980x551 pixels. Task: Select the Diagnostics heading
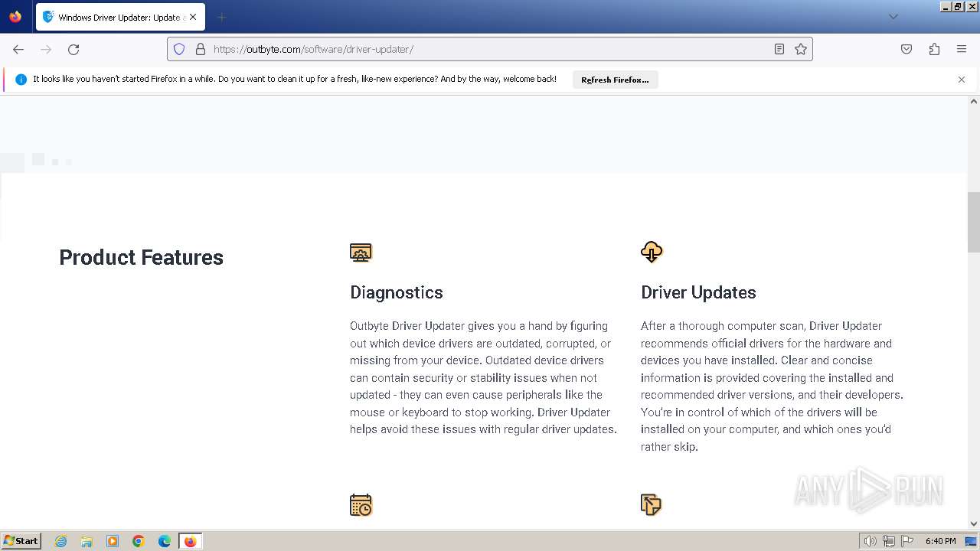pyautogui.click(x=397, y=292)
